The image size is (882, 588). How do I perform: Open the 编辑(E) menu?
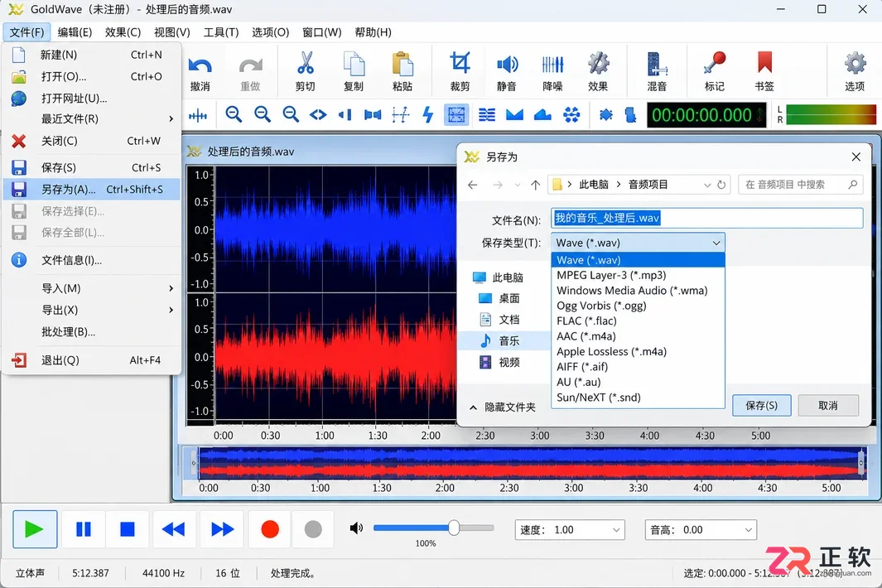point(75,32)
